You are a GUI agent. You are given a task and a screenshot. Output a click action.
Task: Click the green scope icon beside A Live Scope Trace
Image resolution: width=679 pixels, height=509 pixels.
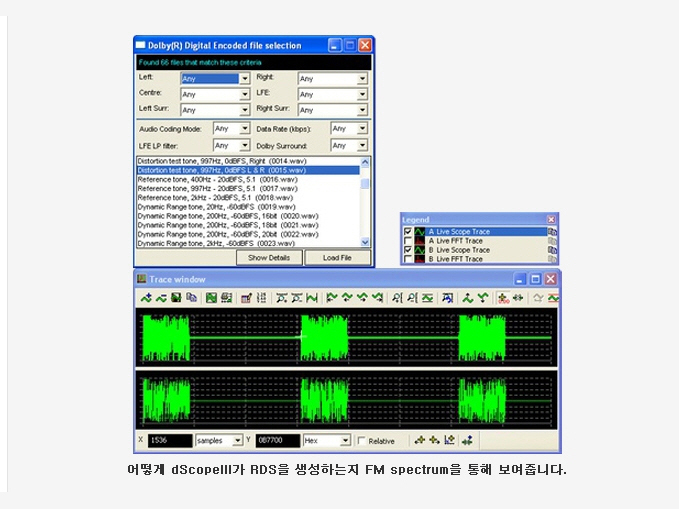420,232
